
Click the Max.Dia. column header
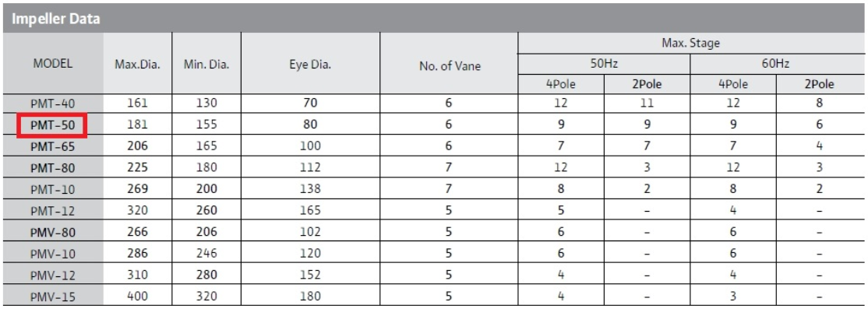coord(137,64)
